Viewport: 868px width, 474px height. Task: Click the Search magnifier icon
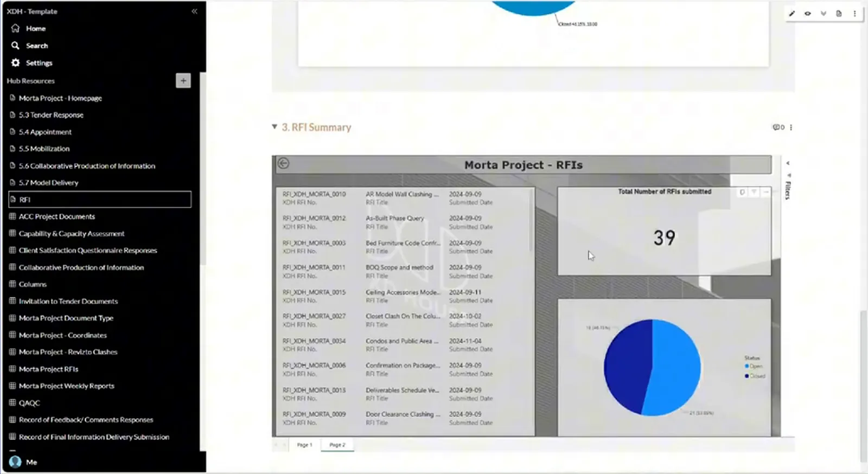(15, 46)
